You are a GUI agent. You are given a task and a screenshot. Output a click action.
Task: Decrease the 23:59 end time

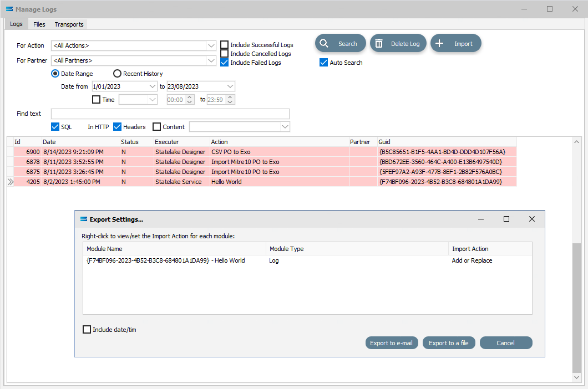[230, 103]
